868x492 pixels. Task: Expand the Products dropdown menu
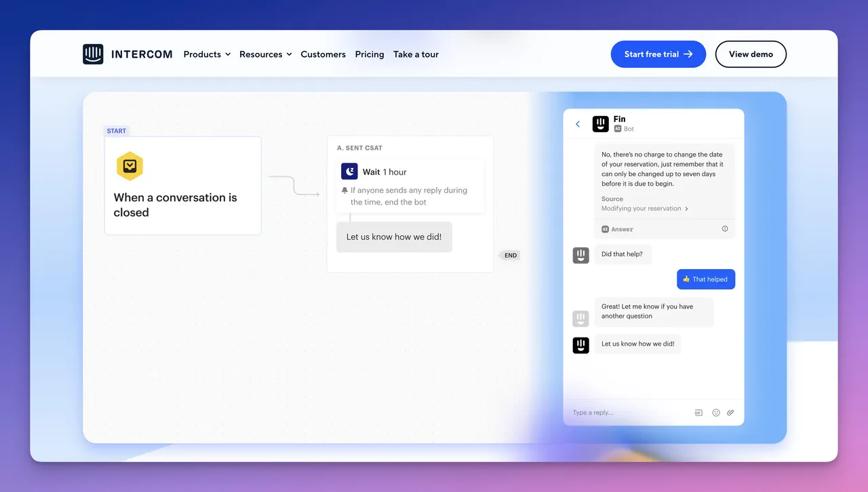pyautogui.click(x=207, y=54)
